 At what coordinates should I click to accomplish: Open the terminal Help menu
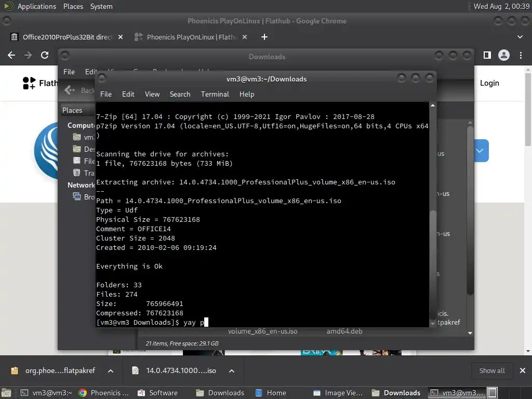tap(247, 95)
